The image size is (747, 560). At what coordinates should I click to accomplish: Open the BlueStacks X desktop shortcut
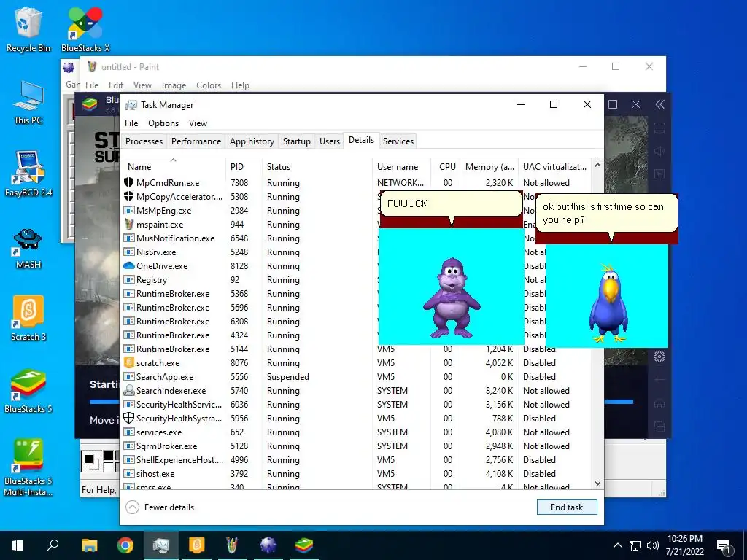point(85,29)
